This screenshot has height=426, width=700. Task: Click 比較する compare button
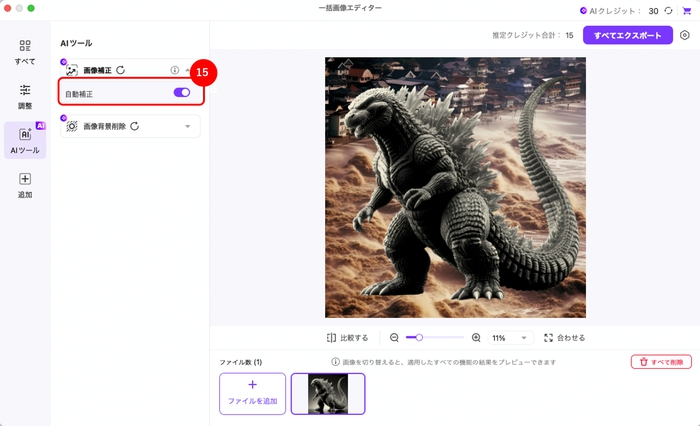coord(347,338)
